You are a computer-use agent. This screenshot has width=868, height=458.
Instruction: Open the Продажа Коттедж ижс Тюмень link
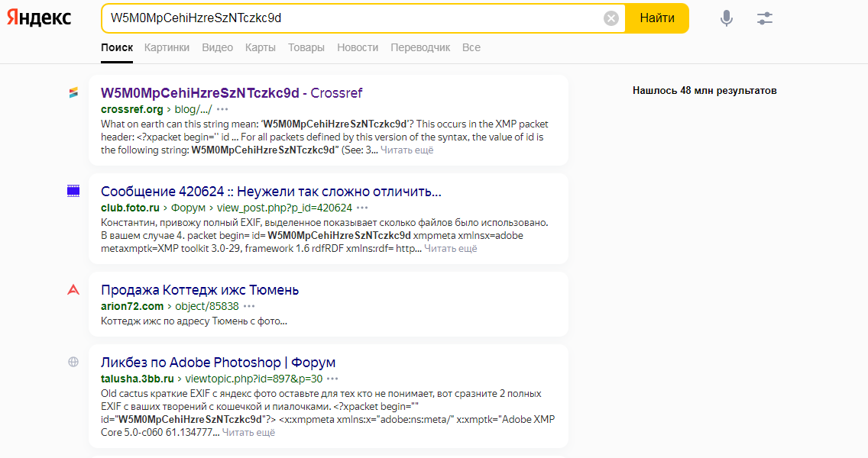(x=199, y=290)
